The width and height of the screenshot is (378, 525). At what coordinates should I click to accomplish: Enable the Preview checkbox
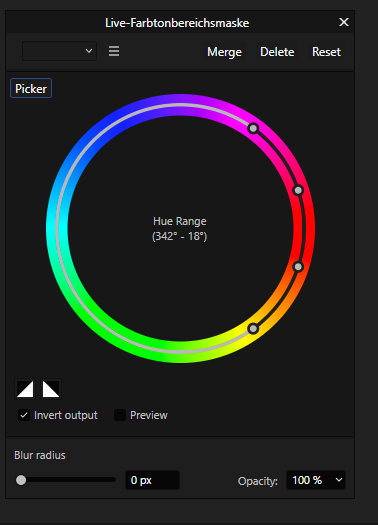point(120,415)
